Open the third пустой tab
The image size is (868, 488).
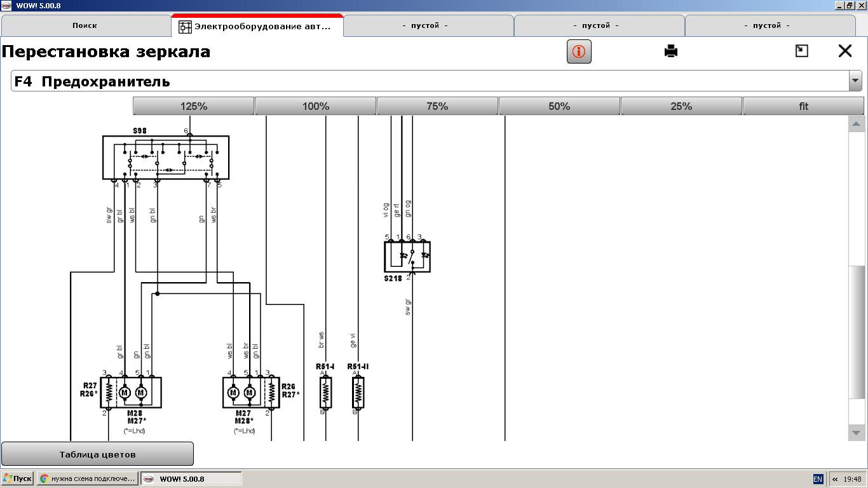point(770,25)
